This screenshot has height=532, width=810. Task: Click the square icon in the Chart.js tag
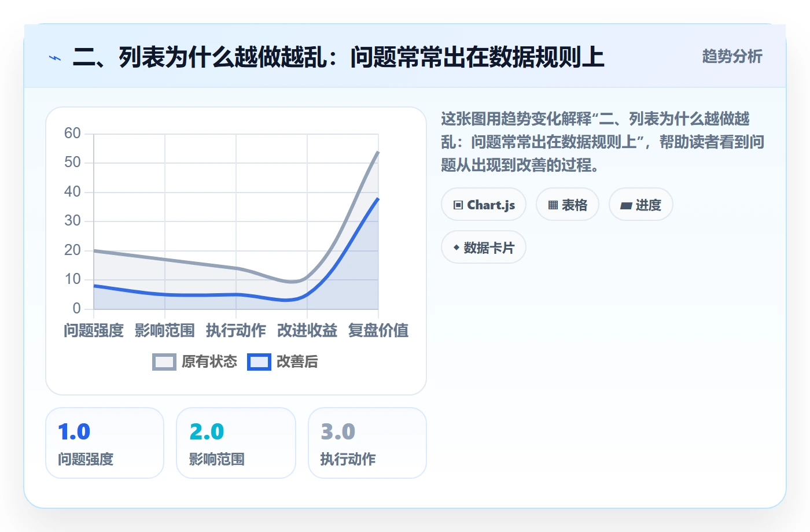coord(458,205)
